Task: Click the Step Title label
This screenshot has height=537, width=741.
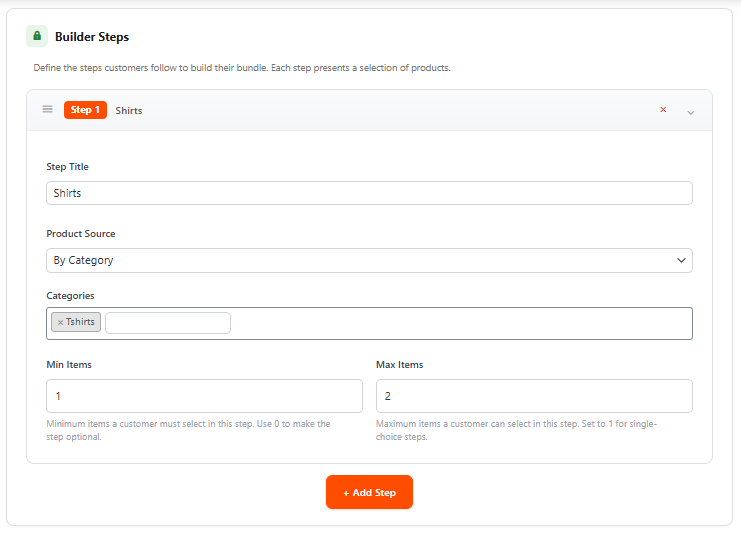Action: (67, 167)
